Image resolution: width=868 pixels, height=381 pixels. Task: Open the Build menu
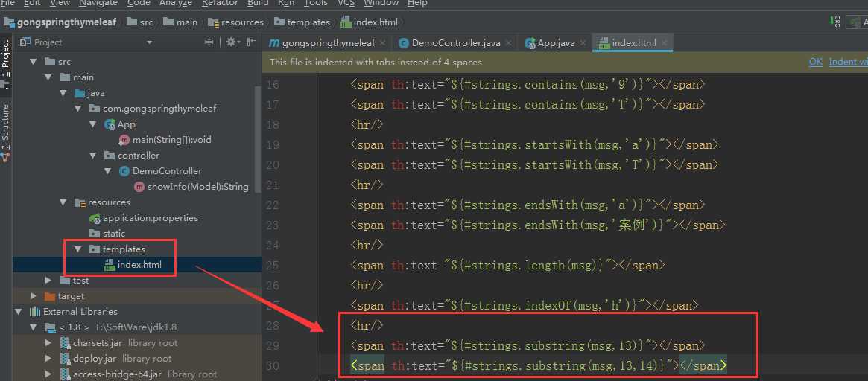pyautogui.click(x=258, y=3)
